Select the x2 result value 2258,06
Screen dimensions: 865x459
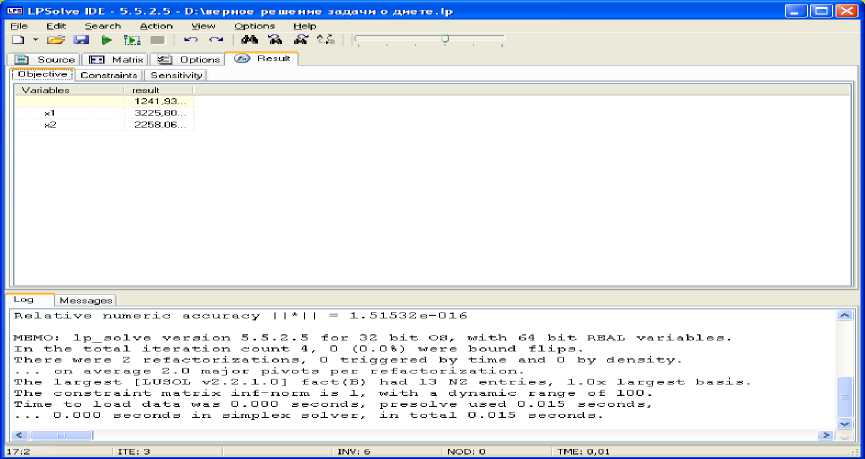pyautogui.click(x=159, y=125)
